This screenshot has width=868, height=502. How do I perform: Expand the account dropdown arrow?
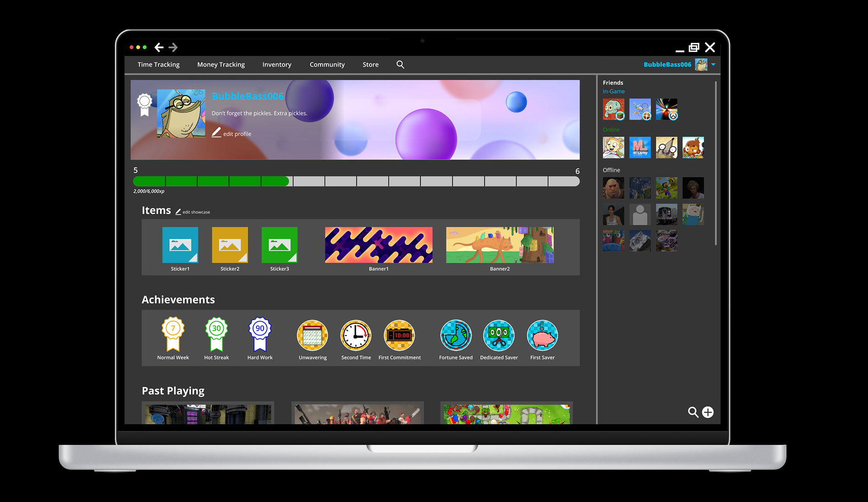713,65
